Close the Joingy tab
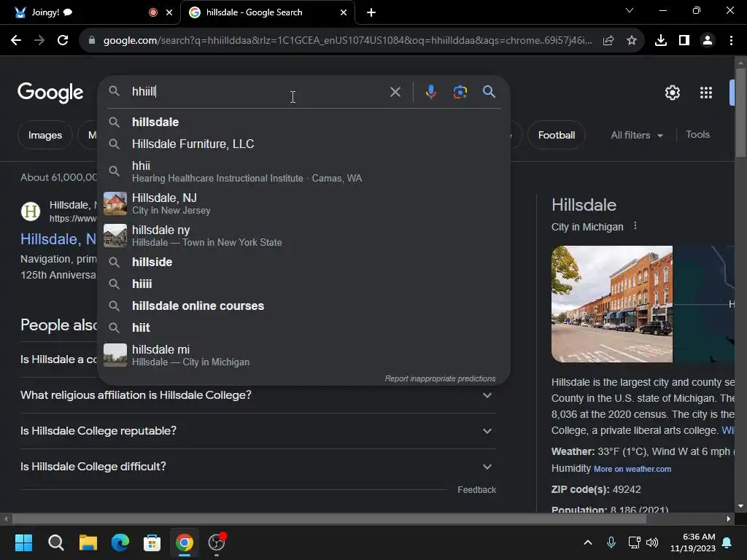The image size is (747, 560). [x=169, y=12]
